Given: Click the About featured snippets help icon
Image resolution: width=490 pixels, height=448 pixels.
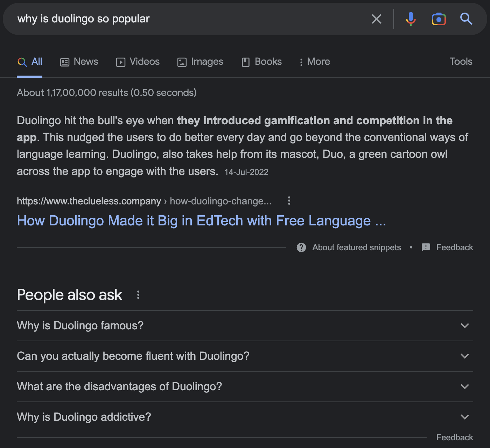Looking at the screenshot, I should coord(301,247).
